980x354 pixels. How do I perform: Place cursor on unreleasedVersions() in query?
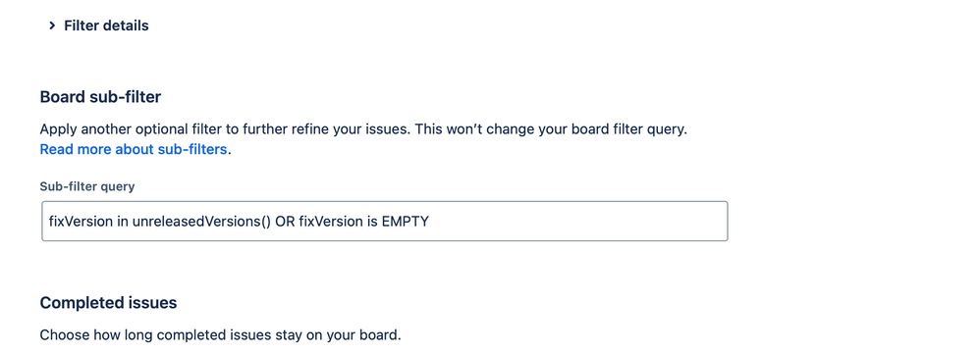[x=202, y=221]
